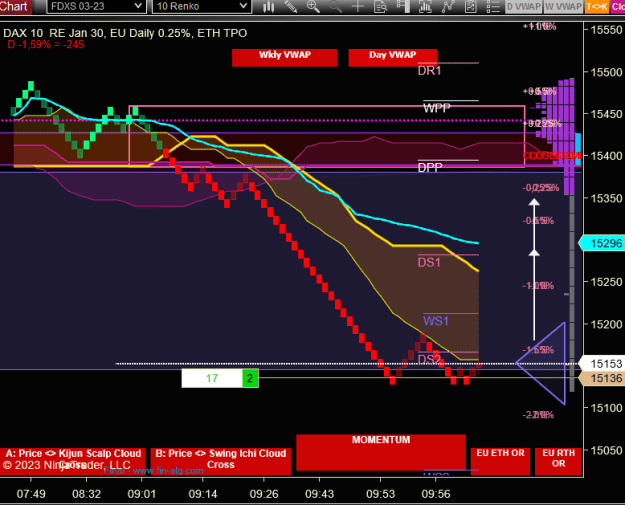The height and width of the screenshot is (505, 625).
Task: Click the 15500 price axis label
Action: coord(606,72)
